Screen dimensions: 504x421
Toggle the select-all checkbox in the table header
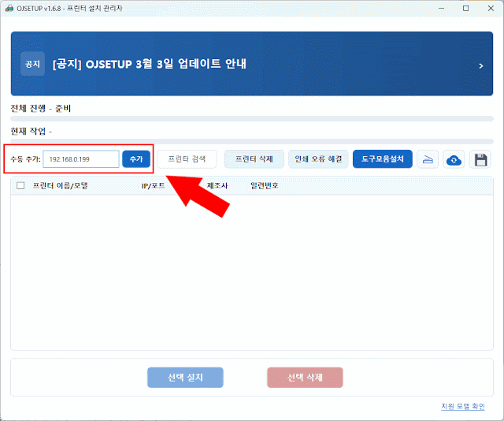coord(20,186)
